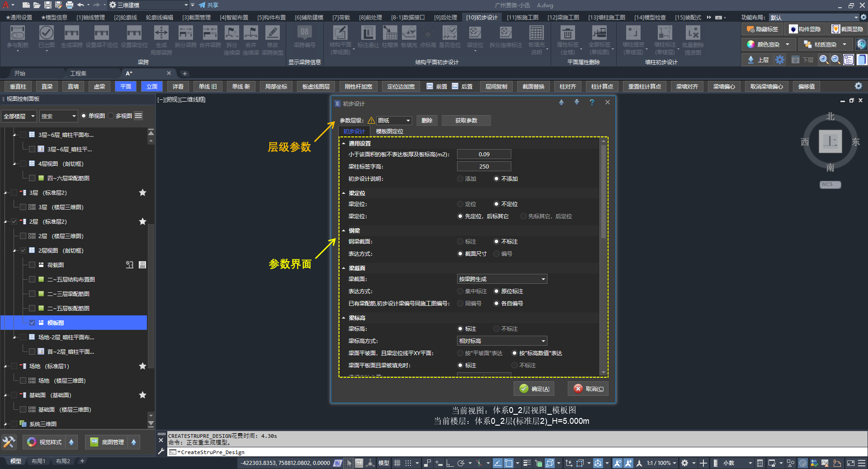Open the 梁截面 按梁跨生成 dropdown
Image resolution: width=868 pixels, height=469 pixels.
[x=502, y=279]
